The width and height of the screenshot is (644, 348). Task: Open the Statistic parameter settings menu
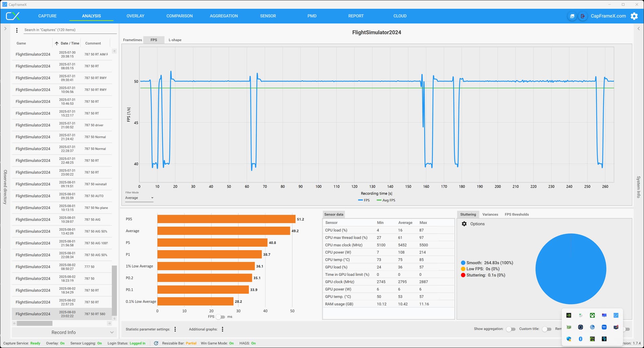click(x=175, y=329)
